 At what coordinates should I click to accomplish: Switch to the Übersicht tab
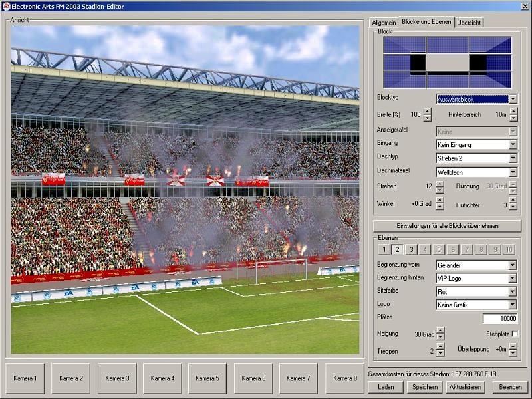(469, 21)
